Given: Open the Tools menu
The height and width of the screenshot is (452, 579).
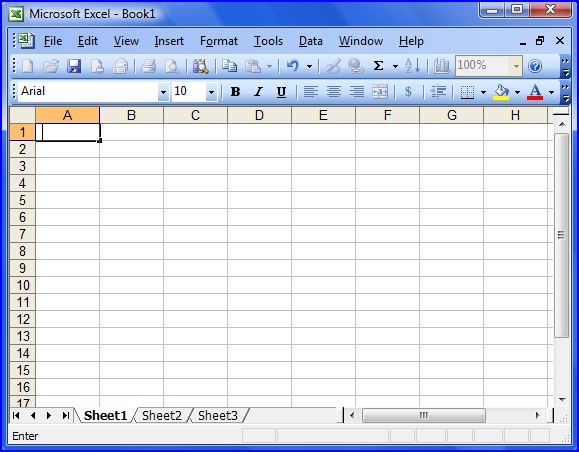Looking at the screenshot, I should pyautogui.click(x=268, y=41).
